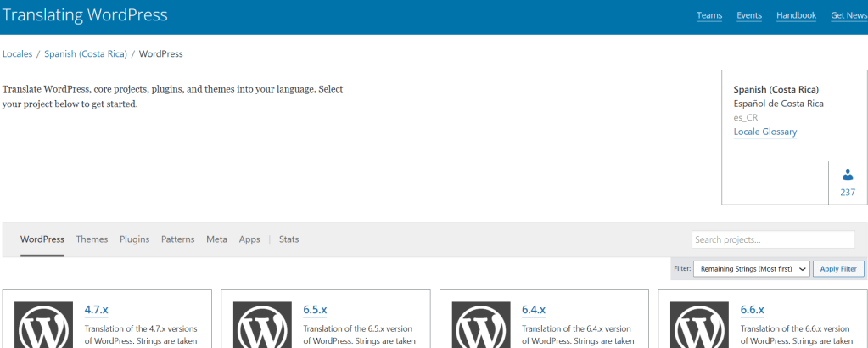The width and height of the screenshot is (868, 348).
Task: Open the Get News header link
Action: 849,15
